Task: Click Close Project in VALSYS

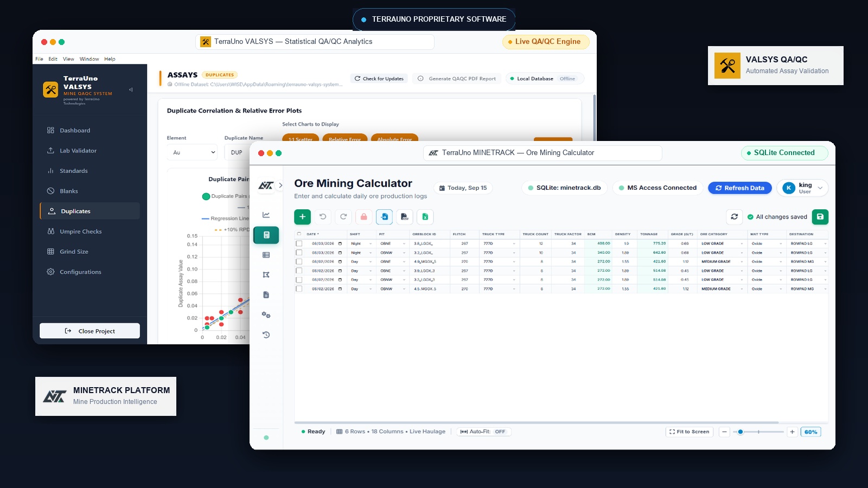Action: [x=90, y=331]
